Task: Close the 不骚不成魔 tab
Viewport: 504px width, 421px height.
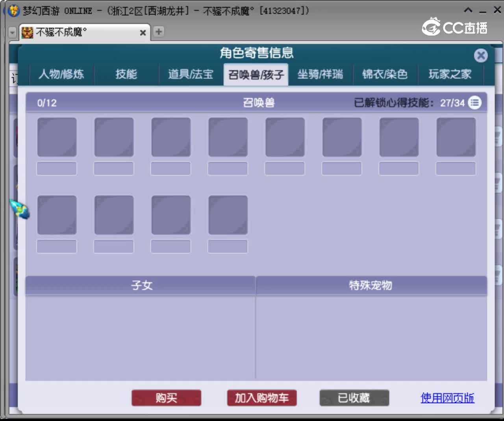Action: click(x=143, y=33)
